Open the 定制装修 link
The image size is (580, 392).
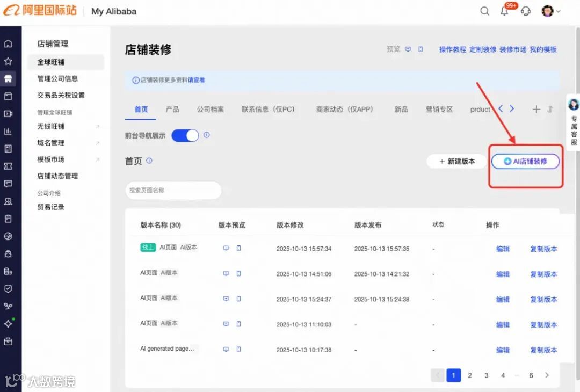(x=483, y=49)
